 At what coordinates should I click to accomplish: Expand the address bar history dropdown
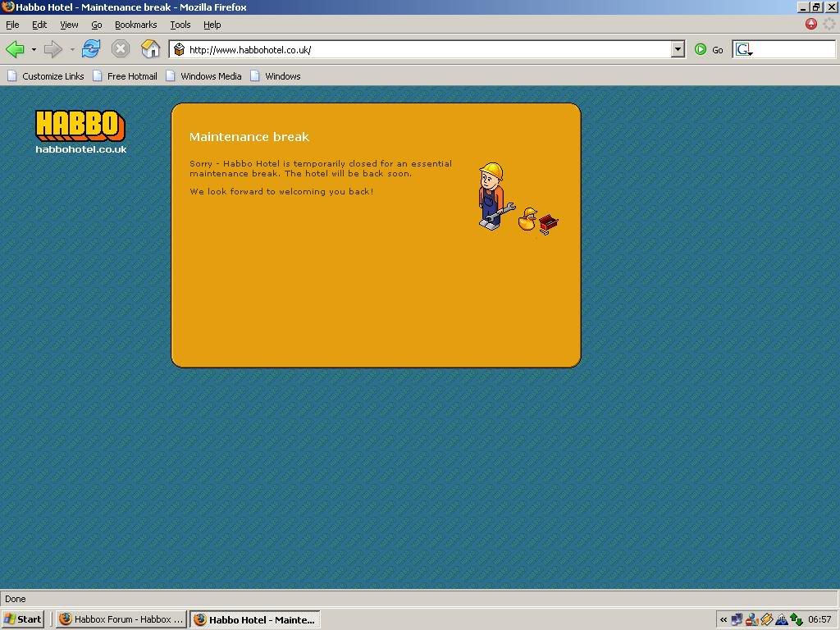[678, 50]
